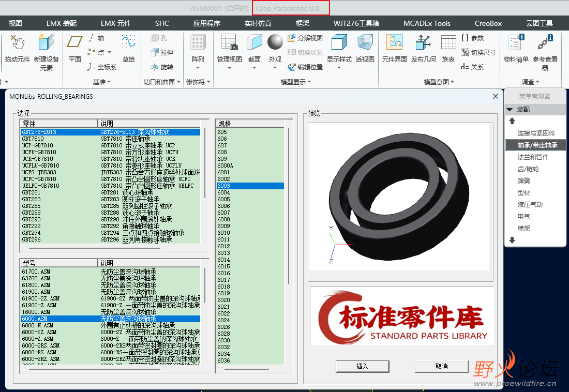Switch to the CreoBox tab
569x392 pixels.
click(488, 23)
